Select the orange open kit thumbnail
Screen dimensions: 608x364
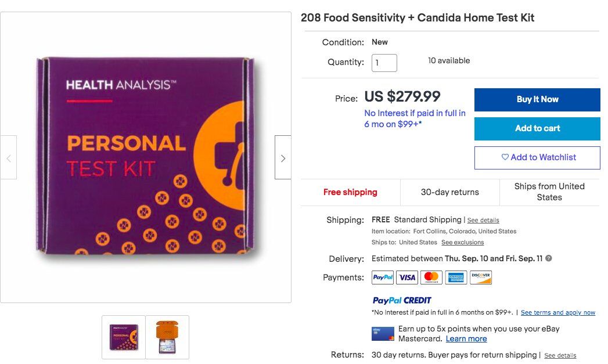coord(167,337)
